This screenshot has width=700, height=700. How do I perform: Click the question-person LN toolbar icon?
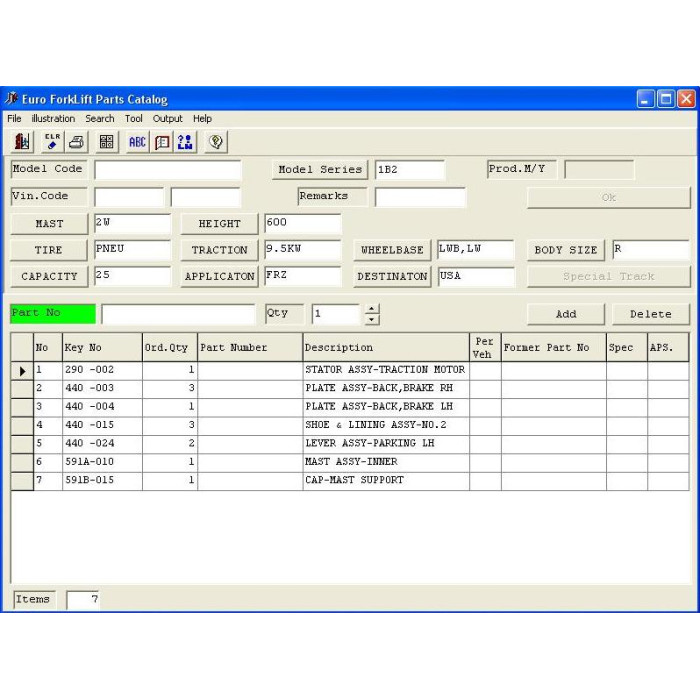186,142
